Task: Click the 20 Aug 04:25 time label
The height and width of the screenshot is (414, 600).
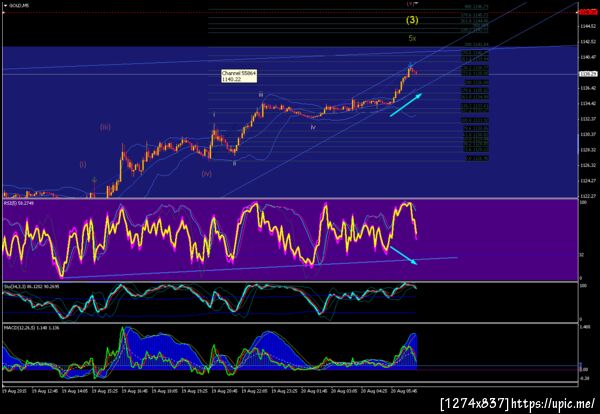Action: [374, 391]
